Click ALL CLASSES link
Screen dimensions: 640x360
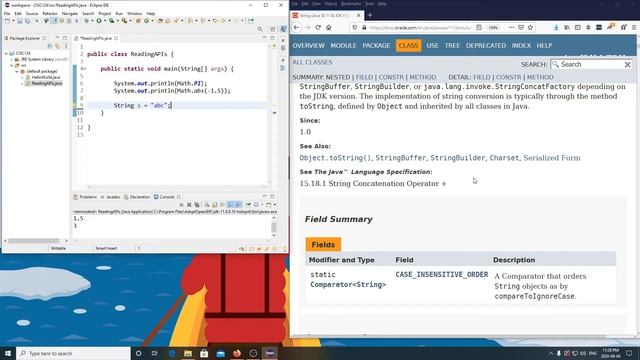[312, 62]
